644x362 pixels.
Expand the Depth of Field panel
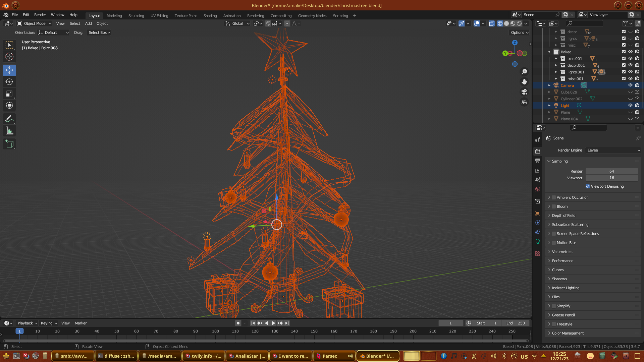[x=563, y=216]
